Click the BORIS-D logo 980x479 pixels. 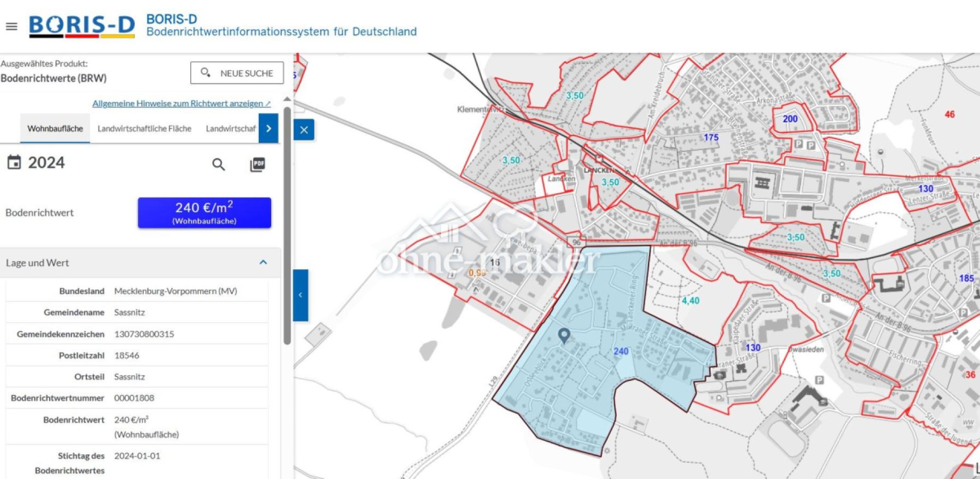pyautogui.click(x=82, y=26)
